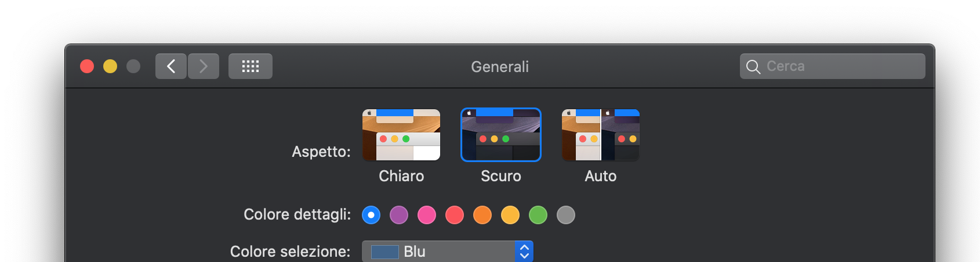Go forward with the right chevron button
The image size is (980, 262).
click(204, 66)
